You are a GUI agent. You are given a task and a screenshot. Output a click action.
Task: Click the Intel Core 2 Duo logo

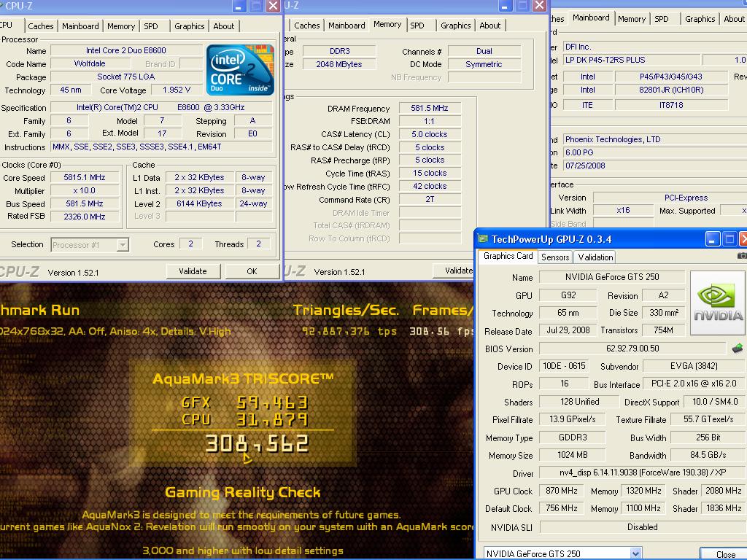coord(240,70)
